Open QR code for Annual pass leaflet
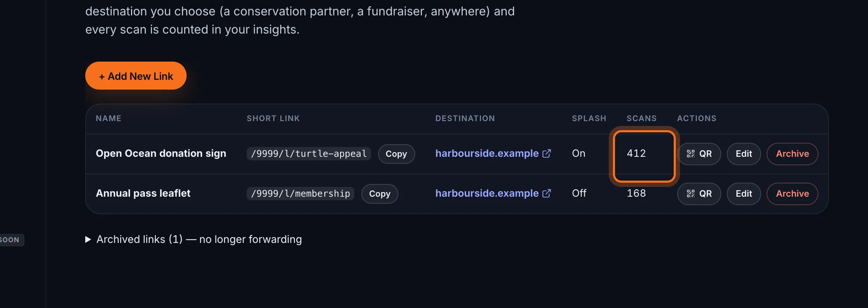This screenshot has width=868, height=308. (x=699, y=194)
